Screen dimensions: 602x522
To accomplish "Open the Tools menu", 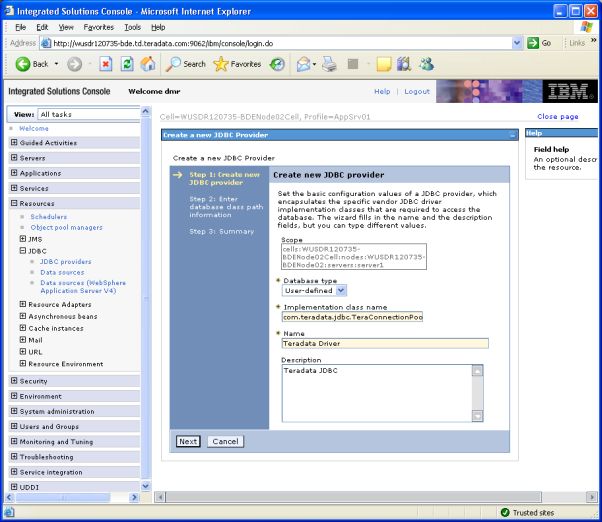I will (x=132, y=27).
